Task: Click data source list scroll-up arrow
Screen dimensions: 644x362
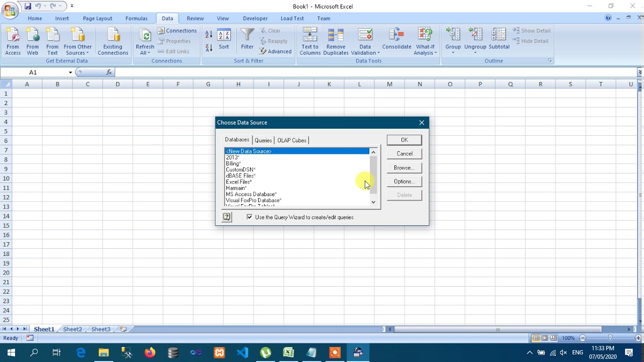Action: 373,152
